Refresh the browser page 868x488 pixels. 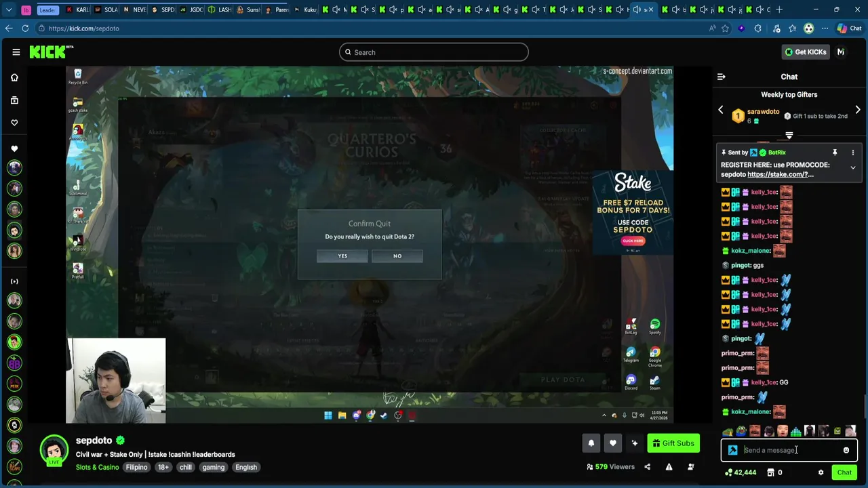coord(25,28)
